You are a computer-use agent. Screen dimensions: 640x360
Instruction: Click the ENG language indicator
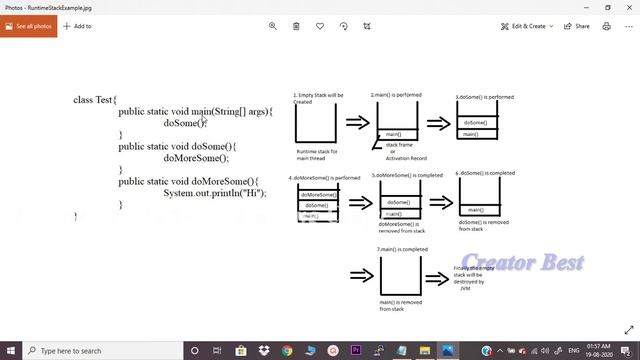(x=573, y=351)
